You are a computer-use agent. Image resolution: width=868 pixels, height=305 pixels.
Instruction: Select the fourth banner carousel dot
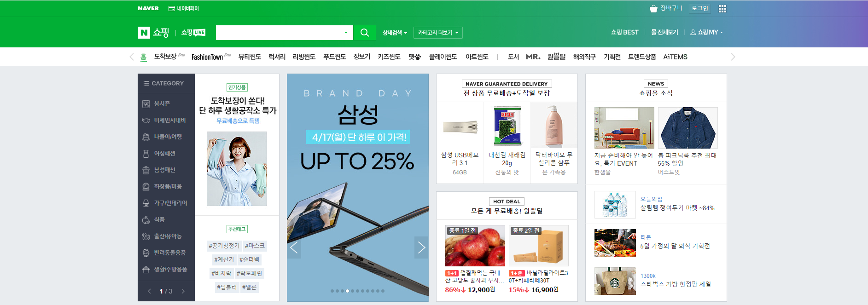pyautogui.click(x=347, y=291)
